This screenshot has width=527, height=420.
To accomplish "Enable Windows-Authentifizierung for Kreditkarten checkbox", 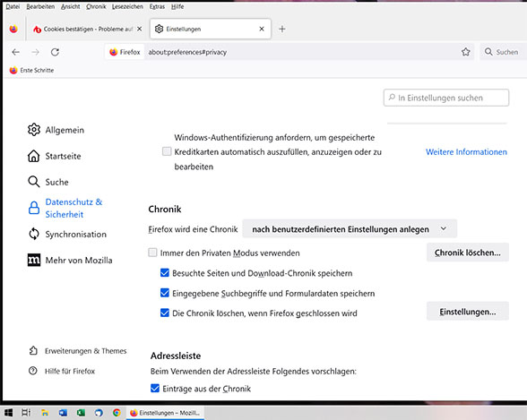I will coord(167,151).
